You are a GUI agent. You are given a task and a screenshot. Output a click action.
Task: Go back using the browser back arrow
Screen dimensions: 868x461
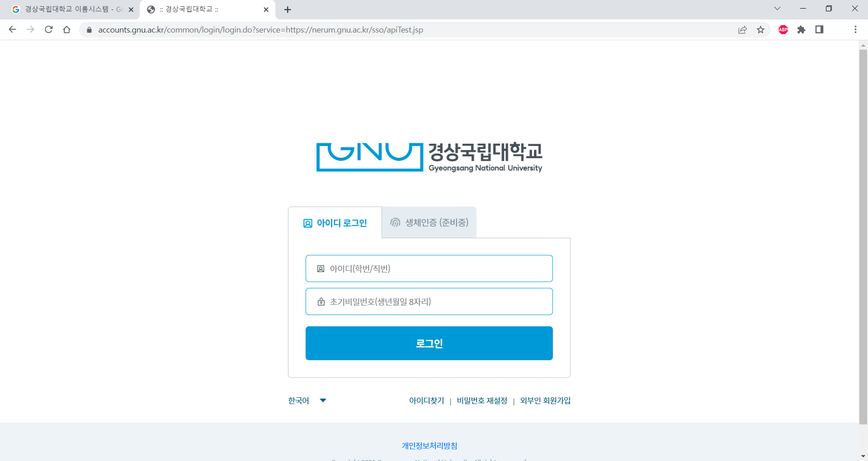pyautogui.click(x=12, y=29)
